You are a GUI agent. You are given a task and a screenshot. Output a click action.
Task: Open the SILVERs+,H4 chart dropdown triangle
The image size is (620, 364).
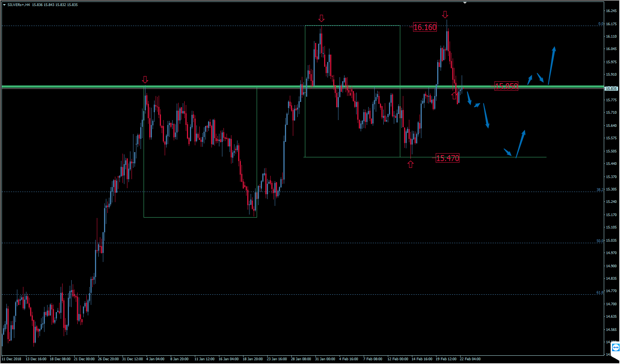point(4,5)
